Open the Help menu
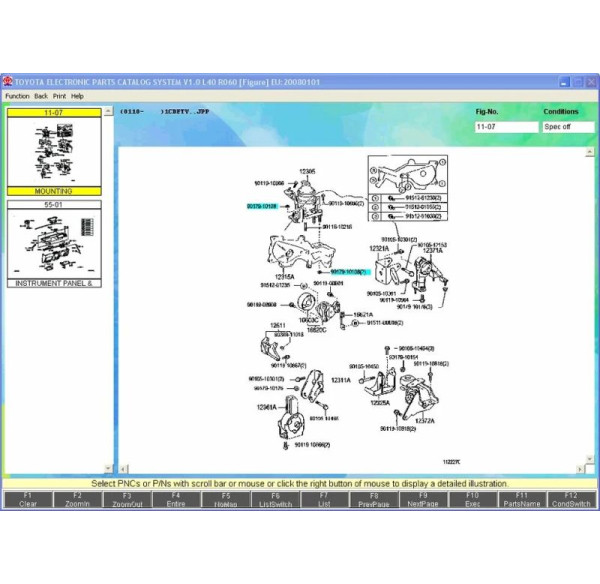The height and width of the screenshot is (584, 600). (x=77, y=96)
